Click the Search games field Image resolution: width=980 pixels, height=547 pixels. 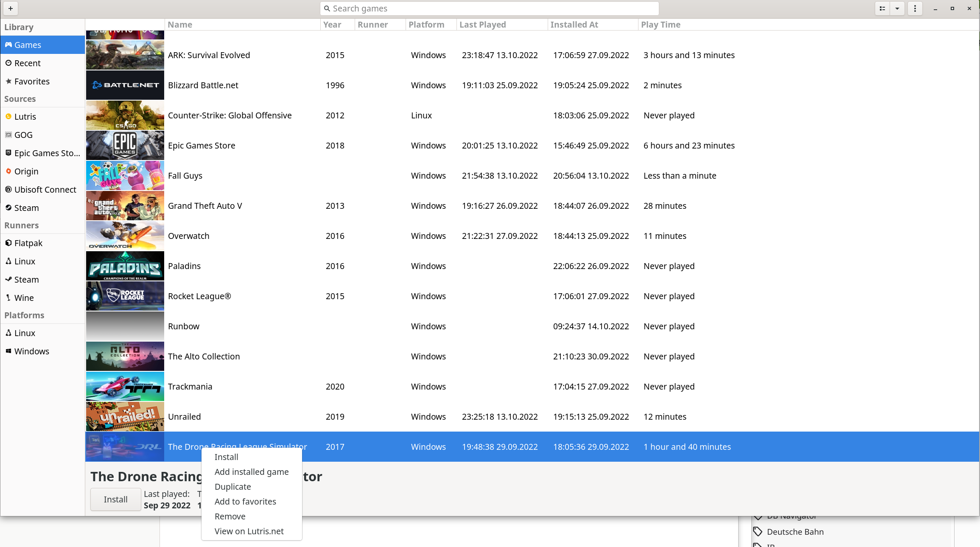click(x=489, y=8)
